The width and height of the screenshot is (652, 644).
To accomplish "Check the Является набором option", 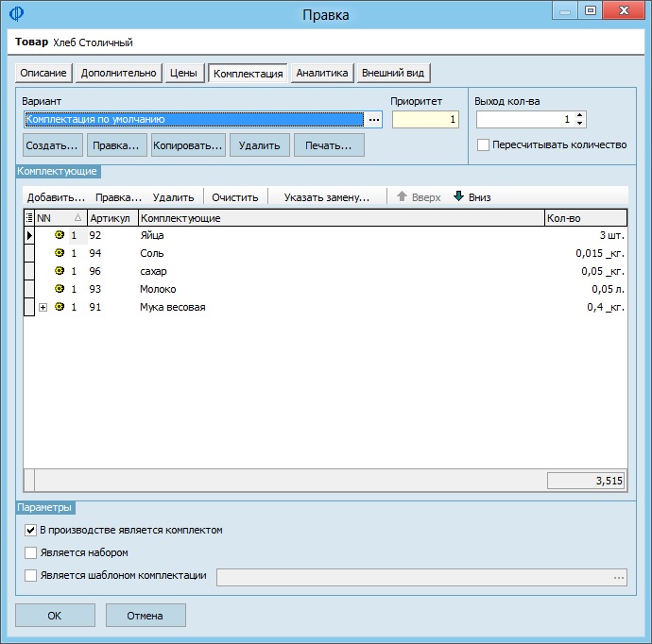I will pyautogui.click(x=30, y=552).
